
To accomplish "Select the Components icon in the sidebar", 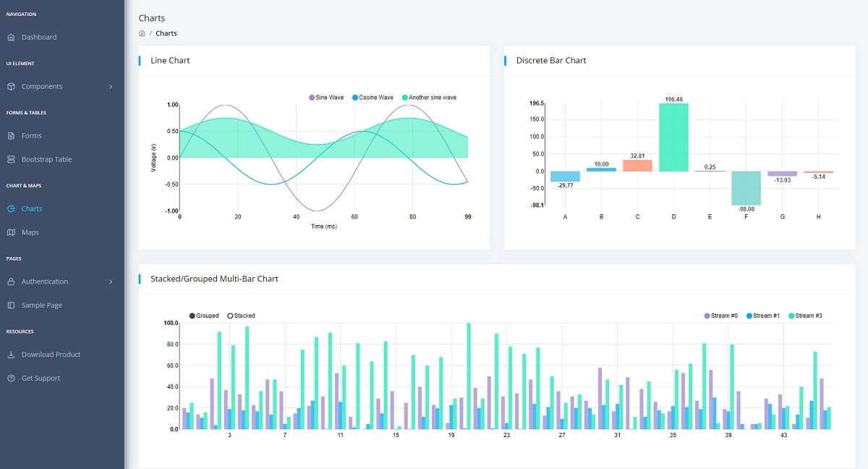I will point(12,86).
